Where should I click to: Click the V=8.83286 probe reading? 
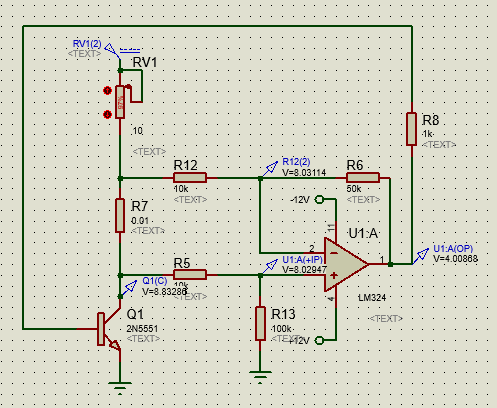pos(164,292)
